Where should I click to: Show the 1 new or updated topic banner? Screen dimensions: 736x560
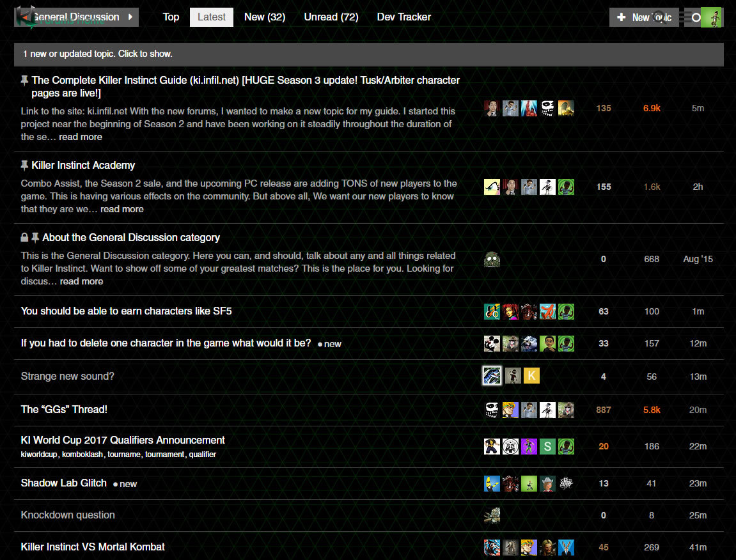tap(368, 54)
